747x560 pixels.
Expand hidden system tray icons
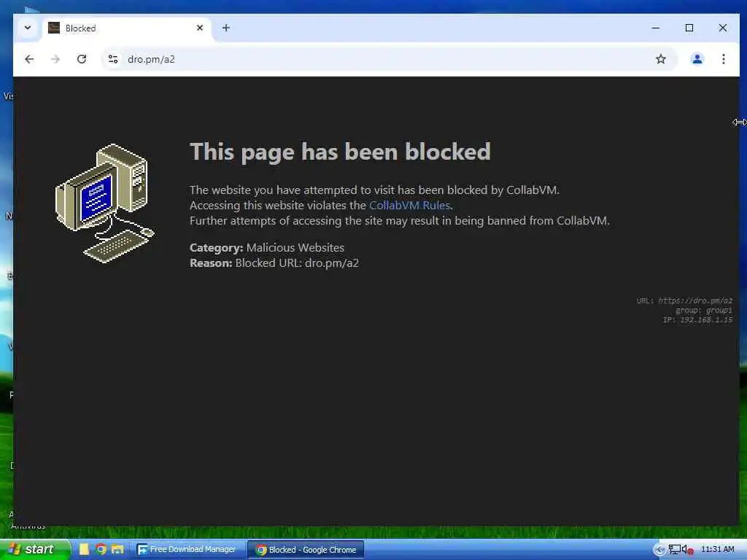(x=659, y=550)
